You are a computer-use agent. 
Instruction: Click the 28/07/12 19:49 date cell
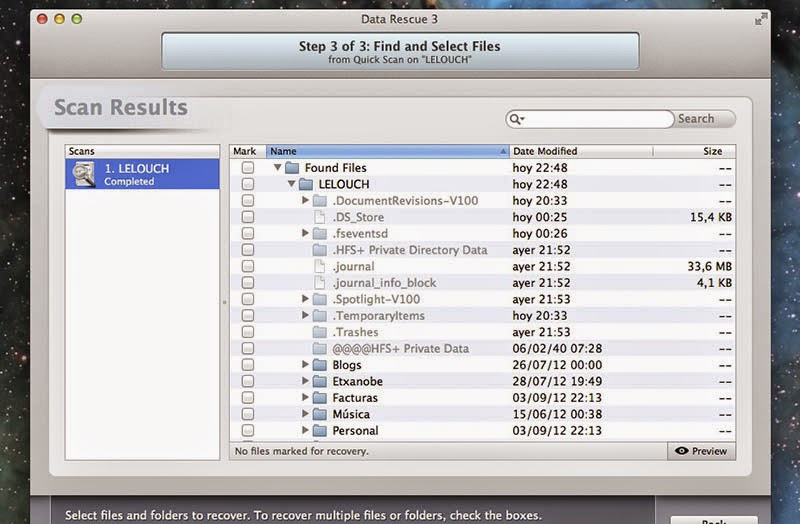coord(557,381)
